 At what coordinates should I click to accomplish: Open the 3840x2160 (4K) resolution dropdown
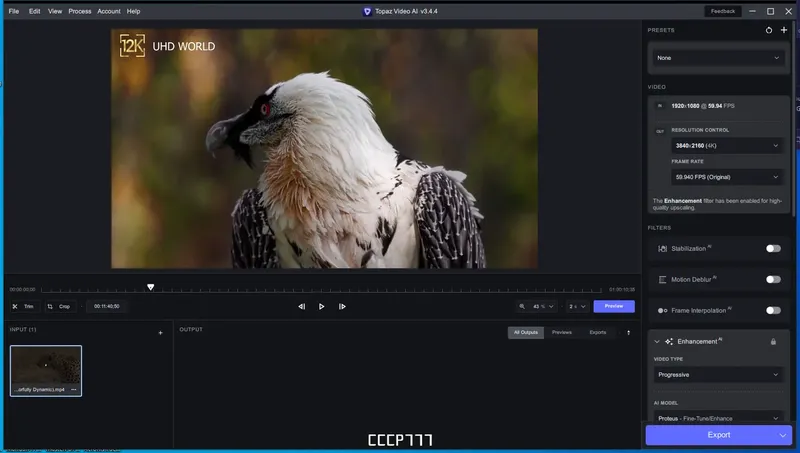(x=727, y=145)
